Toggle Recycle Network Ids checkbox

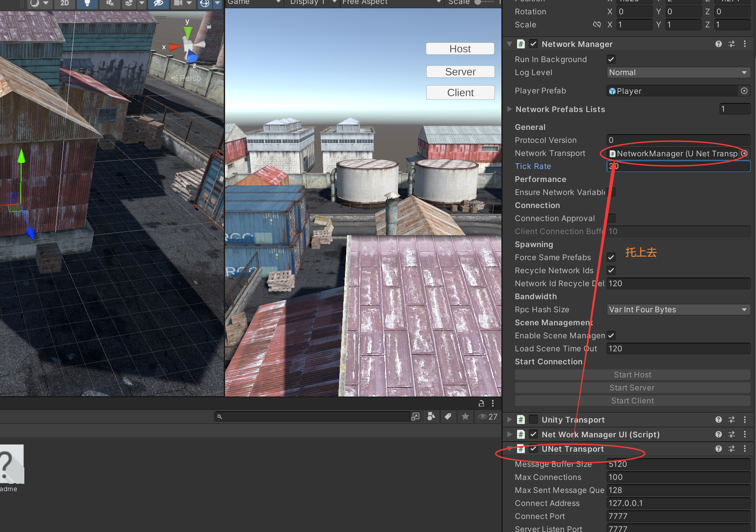[611, 271]
